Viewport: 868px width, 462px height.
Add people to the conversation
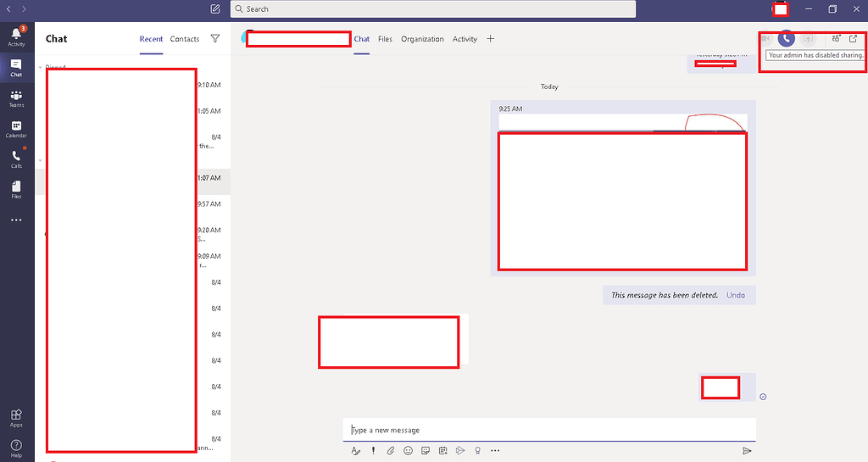(837, 38)
